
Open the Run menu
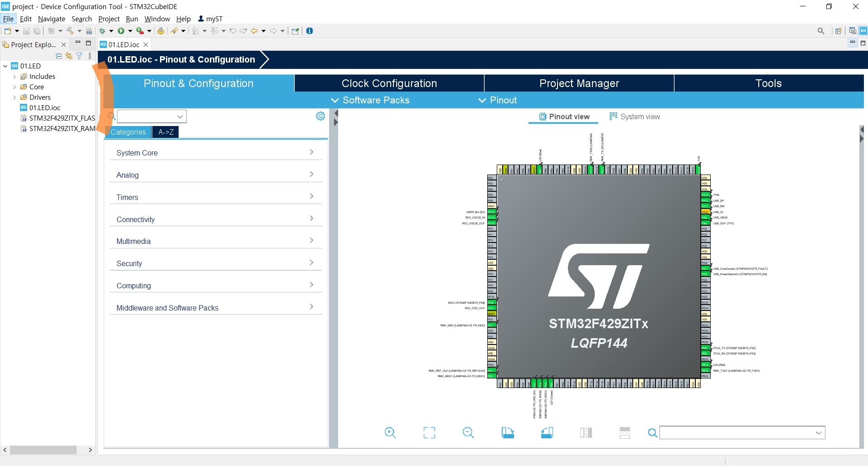pyautogui.click(x=132, y=19)
